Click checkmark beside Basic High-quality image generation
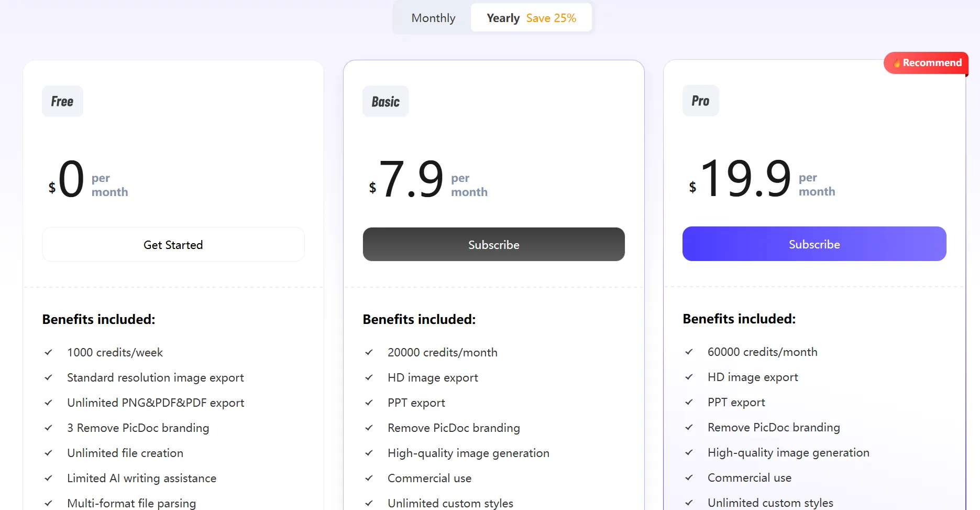The height and width of the screenshot is (510, 980). 369,453
